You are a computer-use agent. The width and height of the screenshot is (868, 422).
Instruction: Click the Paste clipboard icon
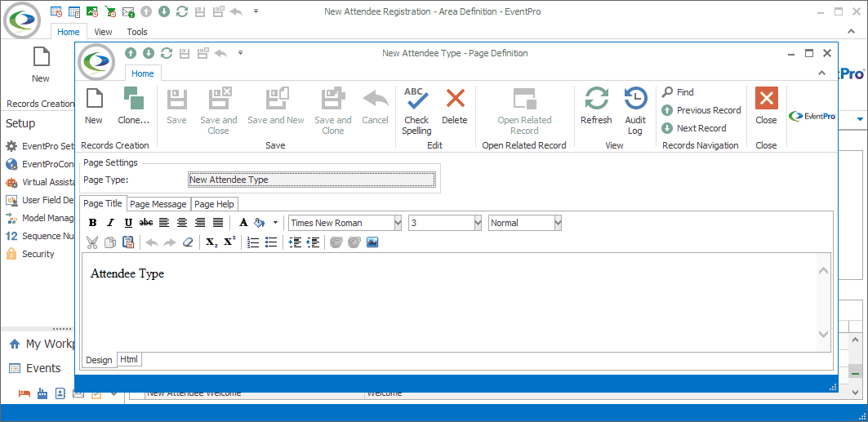[x=128, y=242]
